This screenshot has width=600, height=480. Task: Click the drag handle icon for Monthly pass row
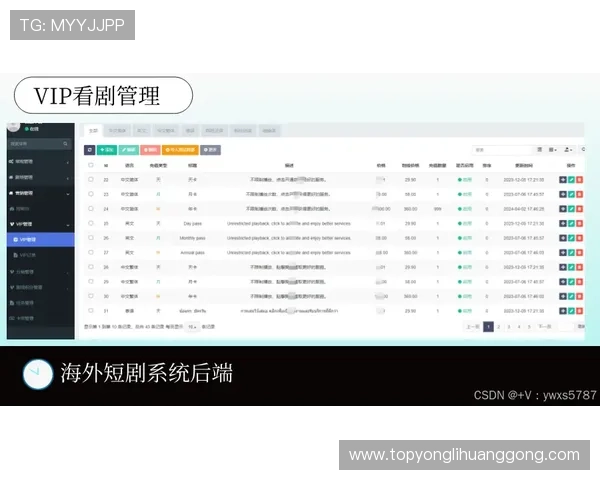pos(563,238)
